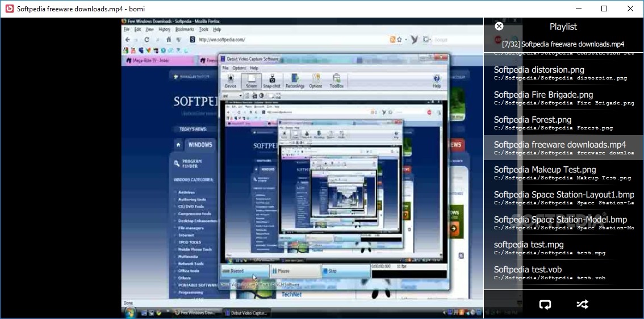Select Softpedia Space Station-Model.bmp in playlist

tap(563, 223)
